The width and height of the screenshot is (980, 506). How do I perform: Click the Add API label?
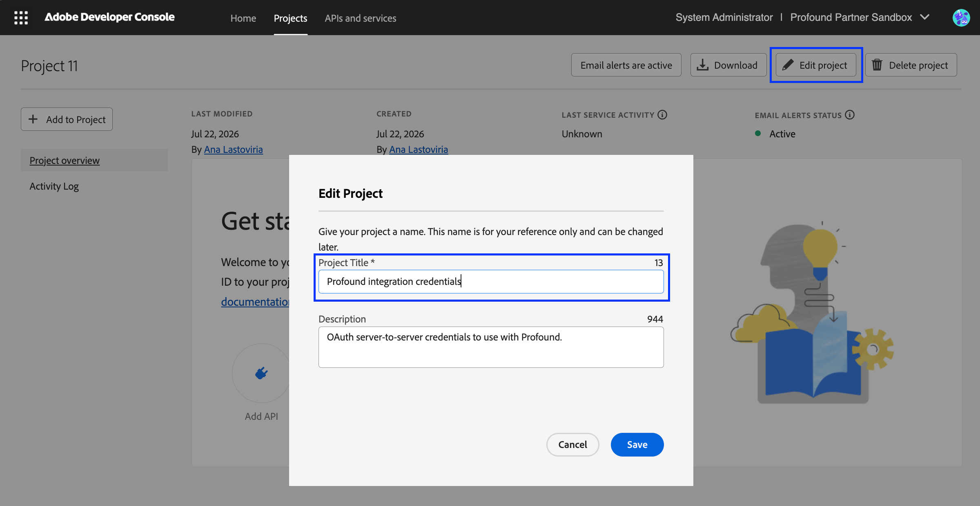click(x=261, y=416)
